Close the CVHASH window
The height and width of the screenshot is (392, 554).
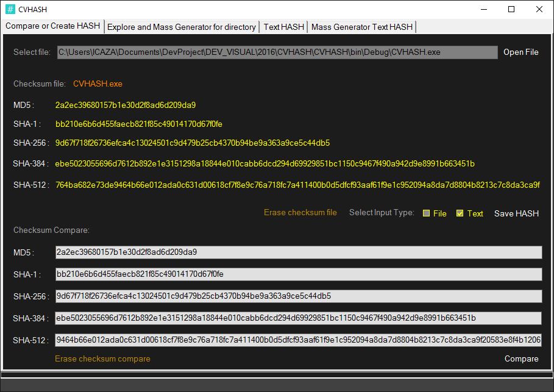pos(539,9)
